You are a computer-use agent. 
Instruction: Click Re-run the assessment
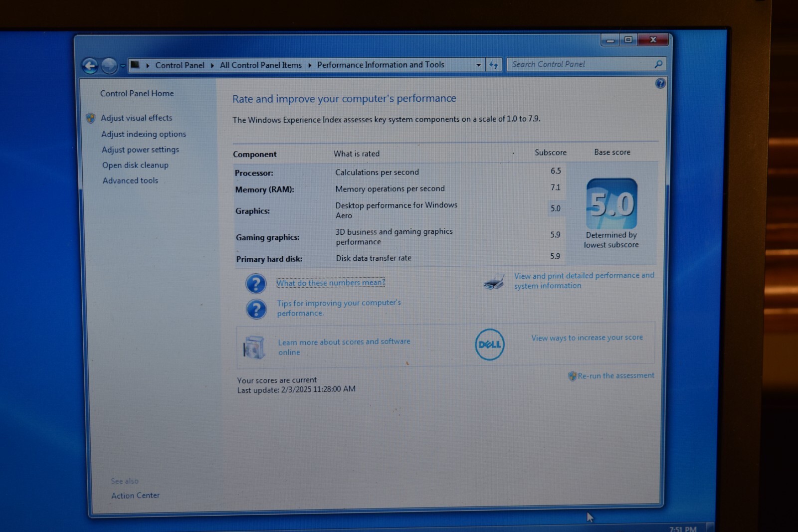point(616,375)
